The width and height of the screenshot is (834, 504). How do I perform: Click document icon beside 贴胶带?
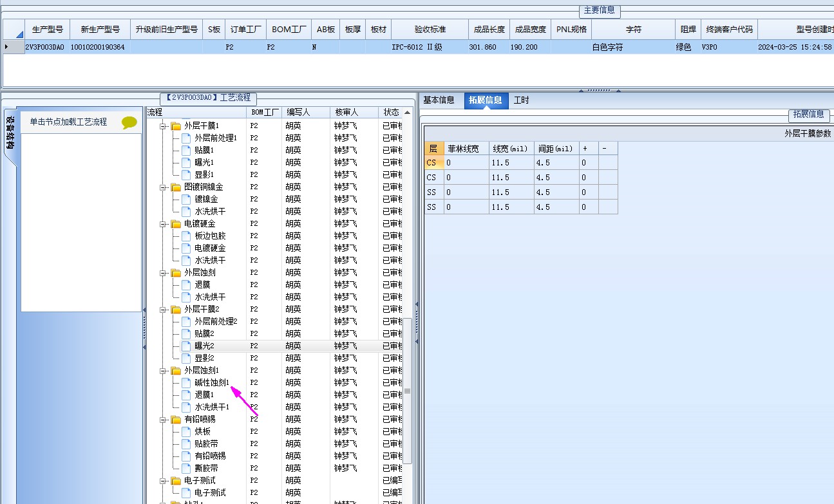[186, 443]
